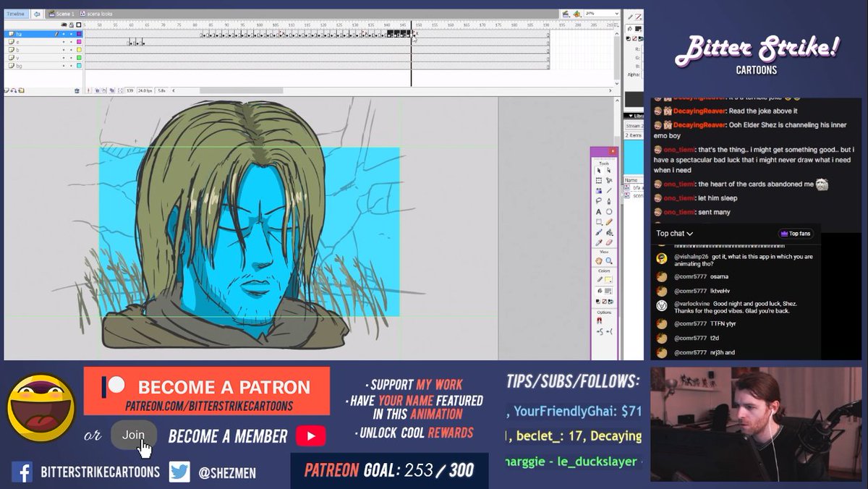This screenshot has height=489, width=868.
Task: Click the fill color swatch in Tools
Action: tap(609, 292)
